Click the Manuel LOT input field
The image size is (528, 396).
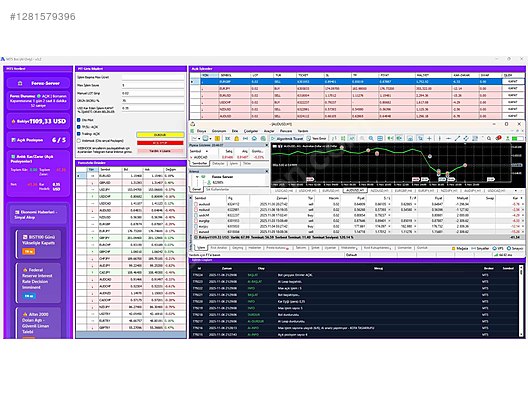pyautogui.click(x=153, y=93)
